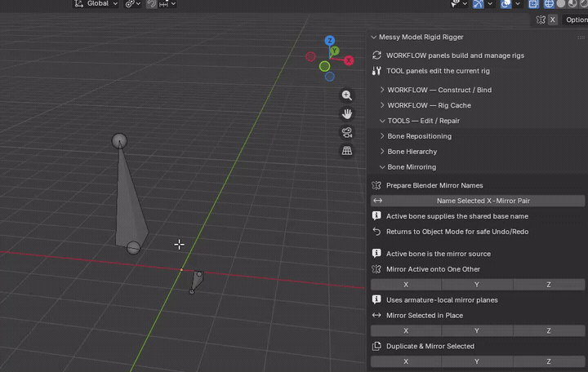The image size is (588, 372).
Task: Click Z under Mirror Active onto One Other
Action: point(549,285)
